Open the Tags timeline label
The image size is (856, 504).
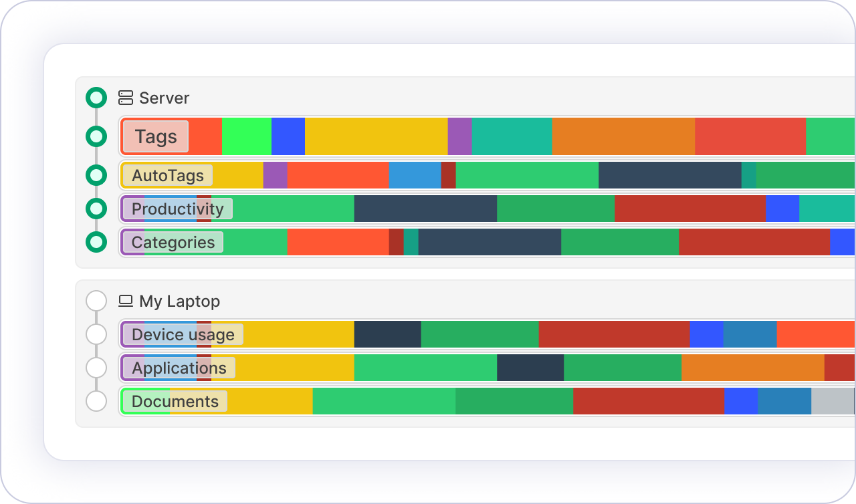tap(156, 136)
